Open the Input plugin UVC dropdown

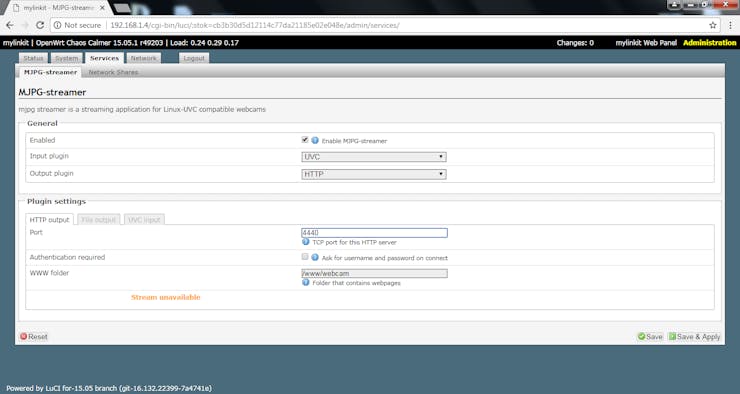click(x=374, y=157)
